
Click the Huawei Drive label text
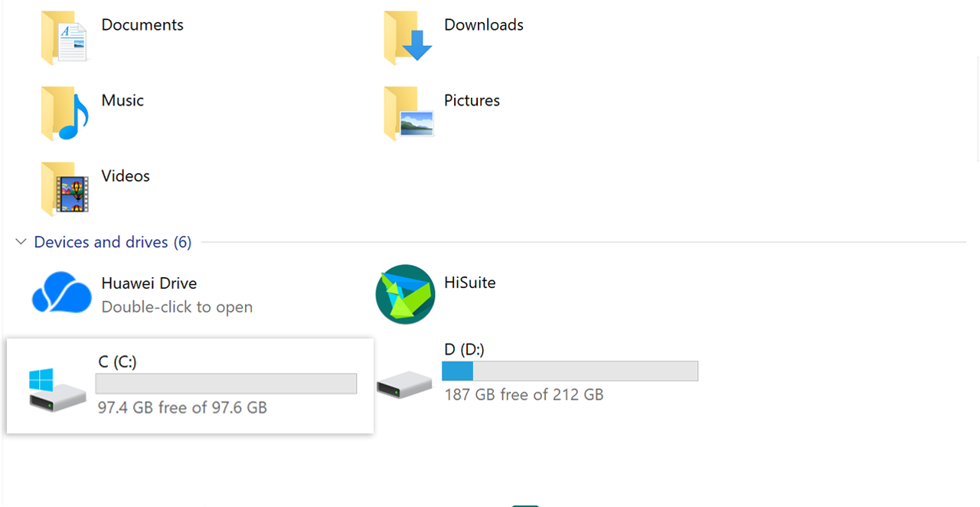point(149,283)
